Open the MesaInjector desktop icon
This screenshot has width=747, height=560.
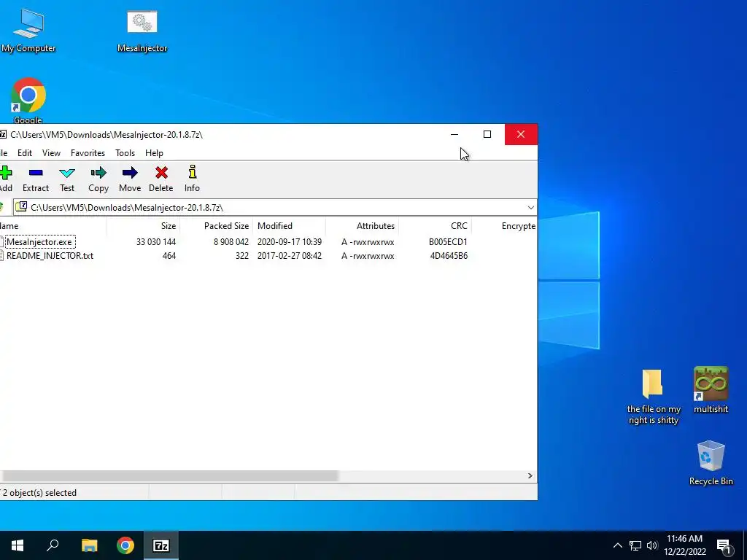pos(142,31)
